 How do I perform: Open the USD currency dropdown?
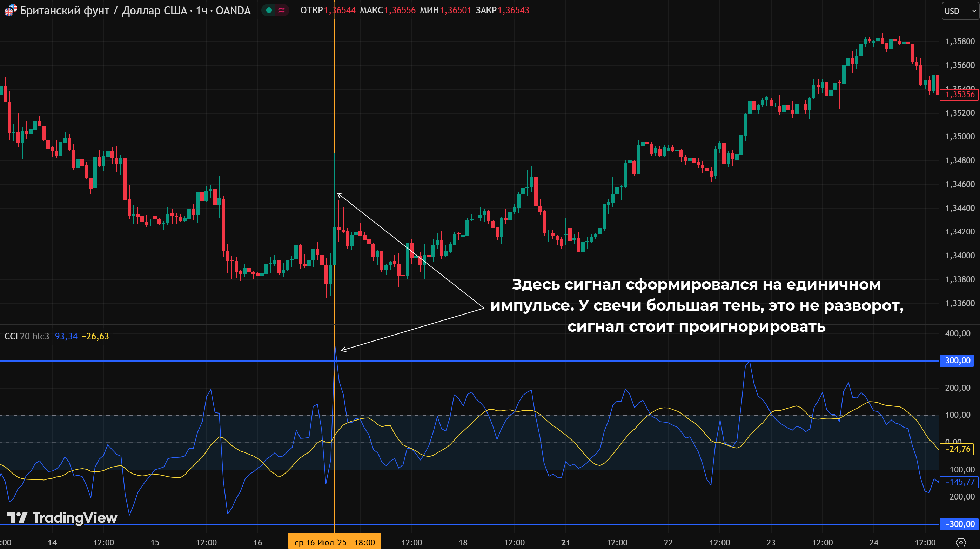pos(960,11)
